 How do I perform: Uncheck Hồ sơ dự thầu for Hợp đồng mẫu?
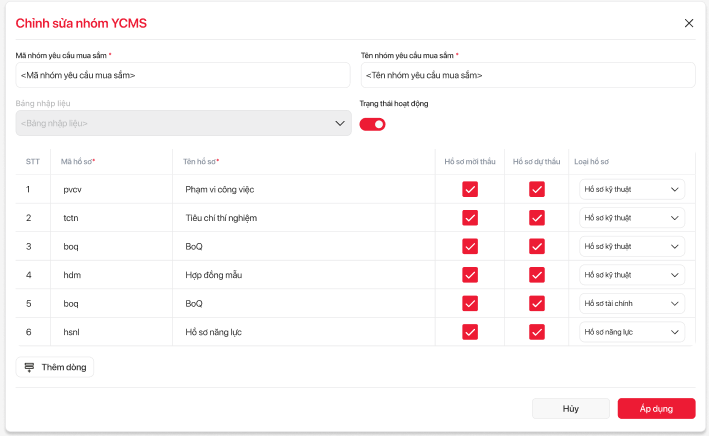pyautogui.click(x=537, y=275)
